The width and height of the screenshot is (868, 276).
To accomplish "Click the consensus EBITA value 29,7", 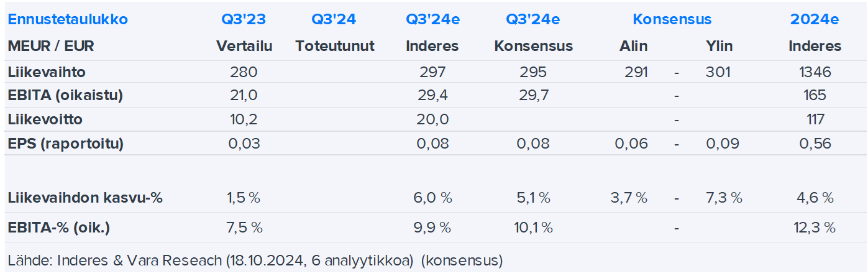I will pyautogui.click(x=533, y=96).
